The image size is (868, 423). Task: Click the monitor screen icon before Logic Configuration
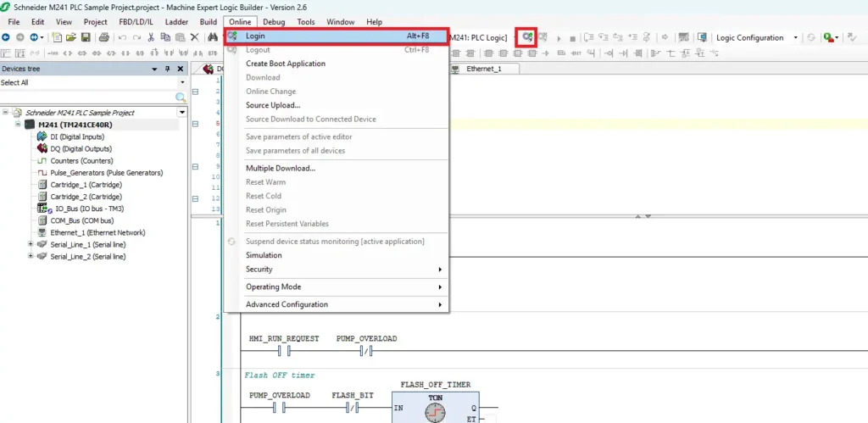coord(702,37)
